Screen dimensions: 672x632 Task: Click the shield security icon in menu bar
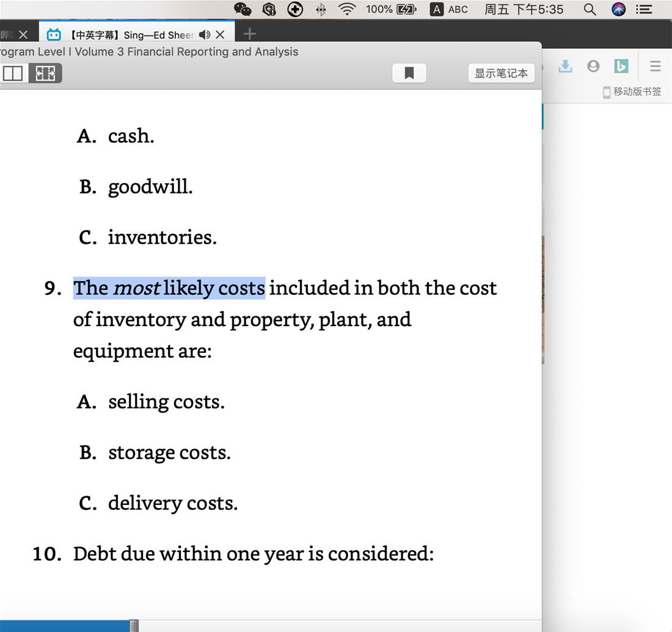269,9
